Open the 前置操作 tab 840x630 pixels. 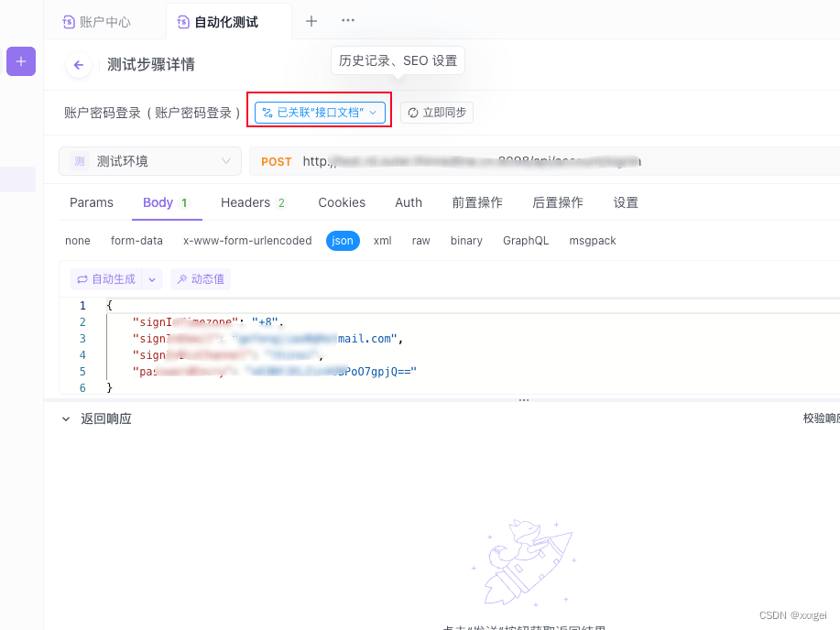tap(477, 202)
